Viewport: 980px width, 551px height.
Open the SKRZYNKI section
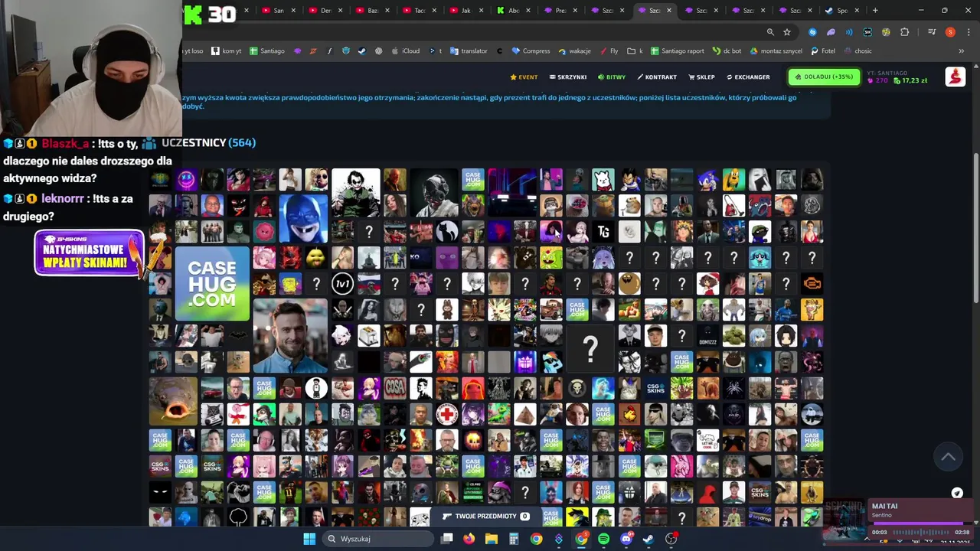(568, 77)
